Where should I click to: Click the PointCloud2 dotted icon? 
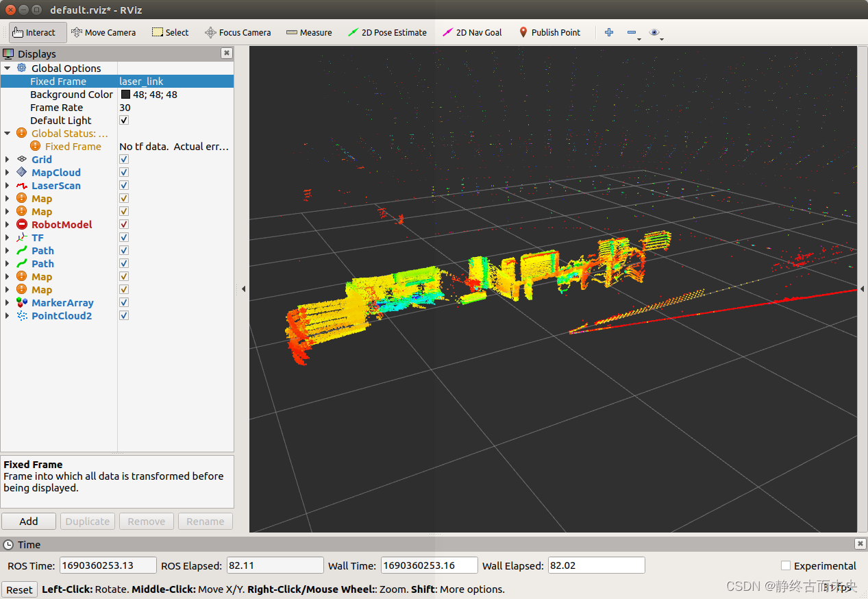(x=22, y=315)
